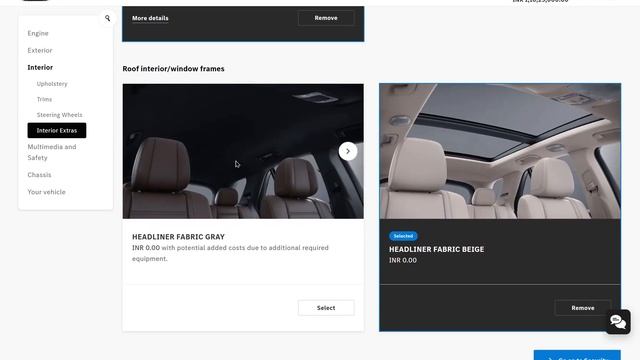The width and height of the screenshot is (640, 360).
Task: Click the Headliner Fabric Gray interior image
Action: (243, 151)
